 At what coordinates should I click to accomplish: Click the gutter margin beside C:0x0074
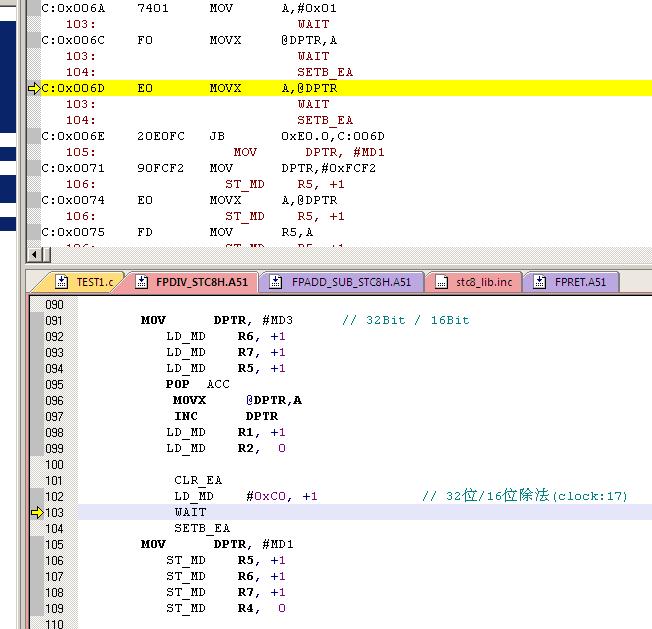click(34, 200)
